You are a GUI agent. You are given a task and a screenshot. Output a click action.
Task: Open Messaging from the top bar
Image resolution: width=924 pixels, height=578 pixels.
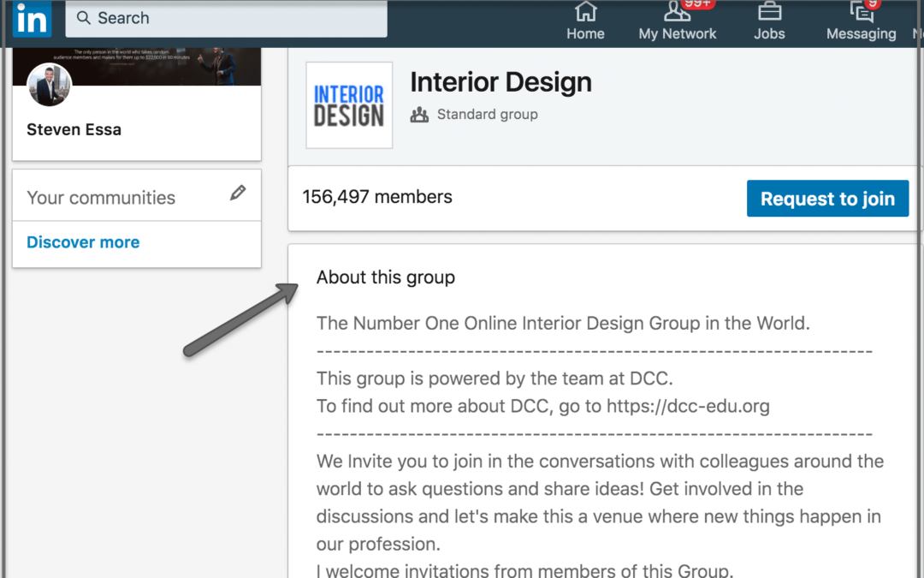tap(861, 21)
